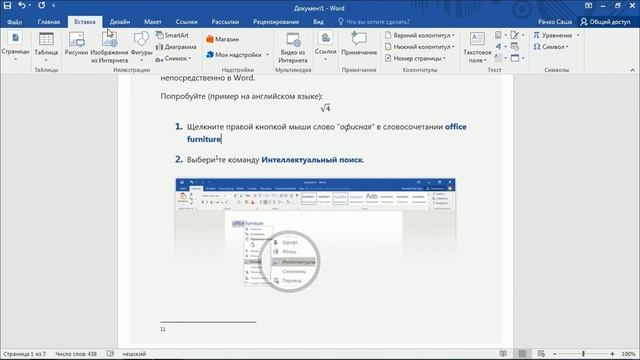640x360 pixels.
Task: Open the Фигуры shapes gallery
Action: [141, 47]
